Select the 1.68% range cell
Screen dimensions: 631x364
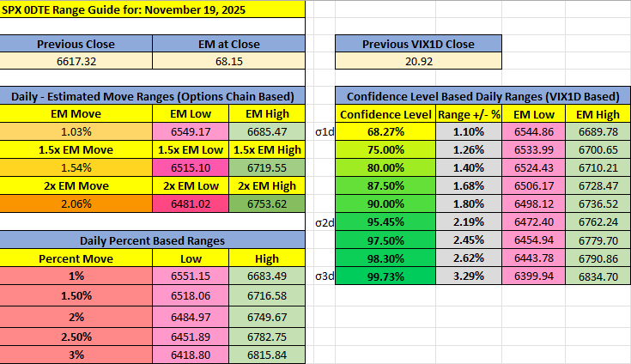point(469,185)
